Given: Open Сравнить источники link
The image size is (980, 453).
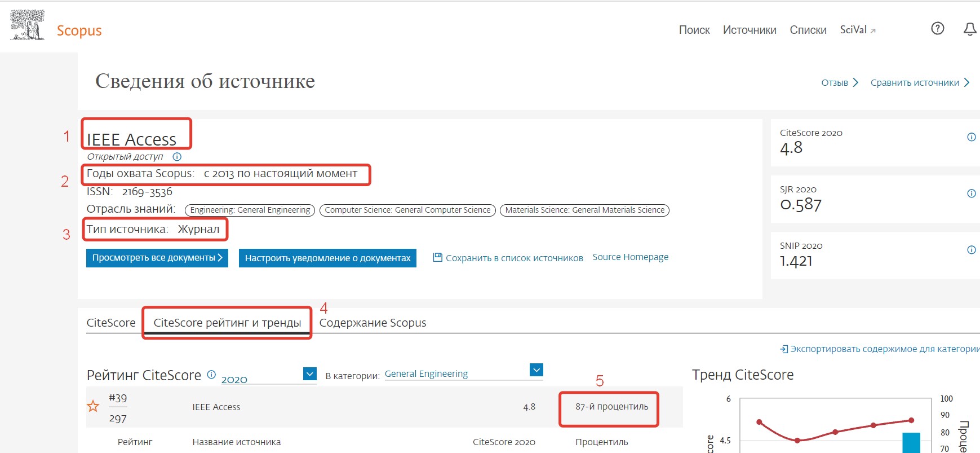Looking at the screenshot, I should point(920,82).
